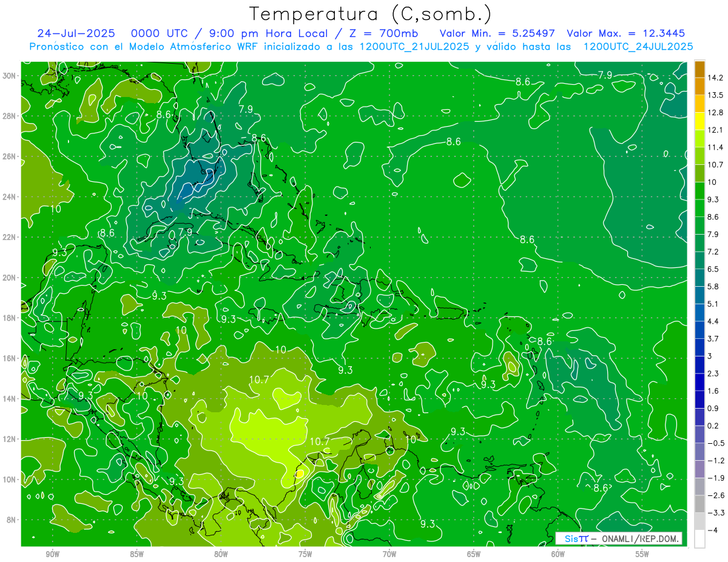This screenshot has width=728, height=562.
Task: Click the -2.6 value on color scale
Action: [x=715, y=495]
